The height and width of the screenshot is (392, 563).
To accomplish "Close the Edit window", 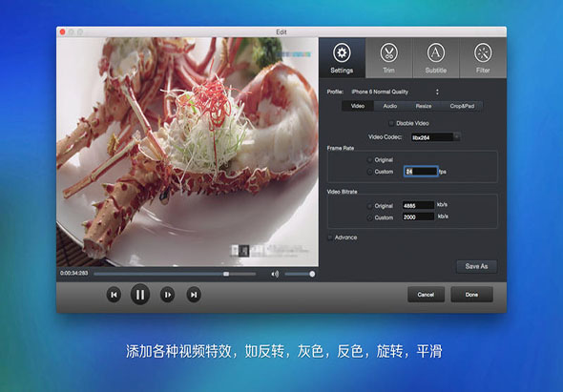I will tap(62, 32).
